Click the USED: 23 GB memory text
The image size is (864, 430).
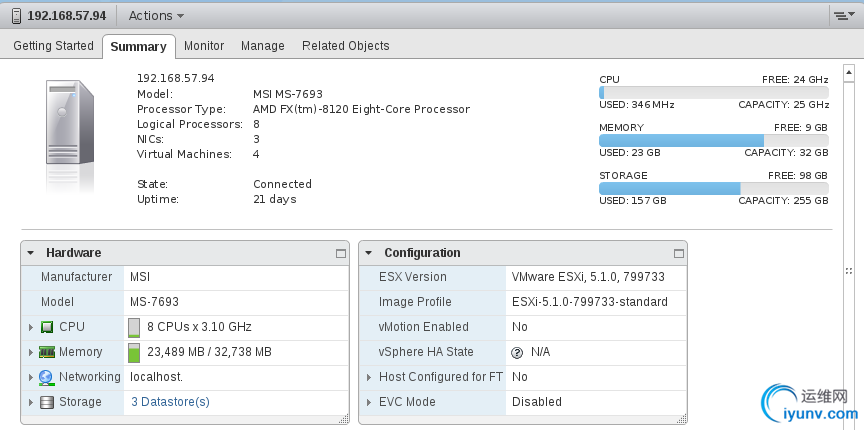(630, 153)
